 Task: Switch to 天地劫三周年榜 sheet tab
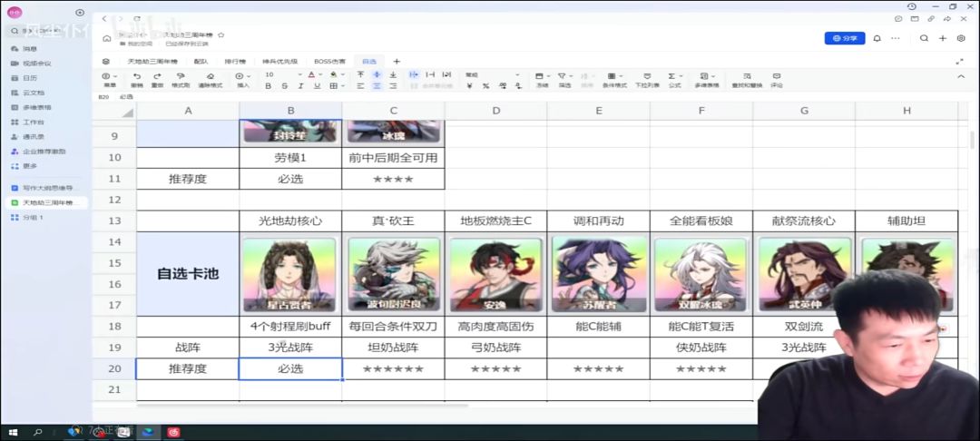click(x=152, y=61)
